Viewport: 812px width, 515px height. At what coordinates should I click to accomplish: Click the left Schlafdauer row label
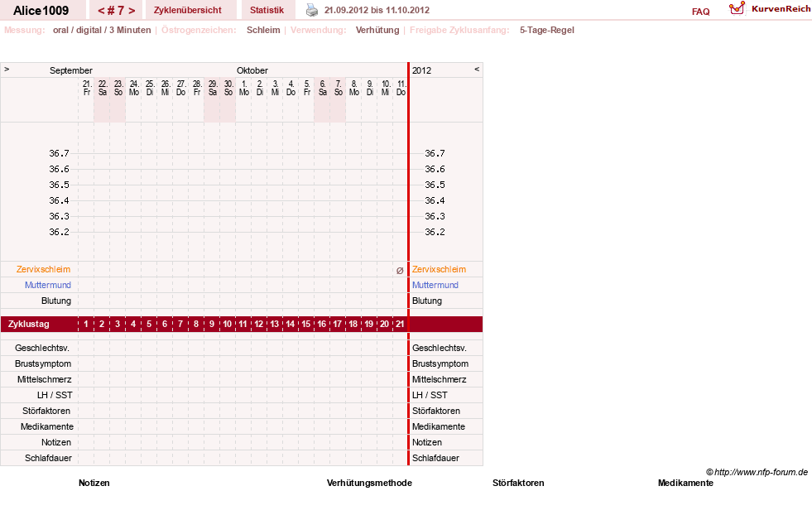[48, 458]
